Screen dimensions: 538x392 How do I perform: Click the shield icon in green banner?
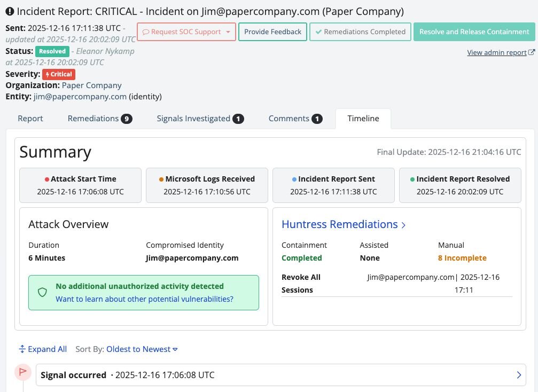point(42,292)
